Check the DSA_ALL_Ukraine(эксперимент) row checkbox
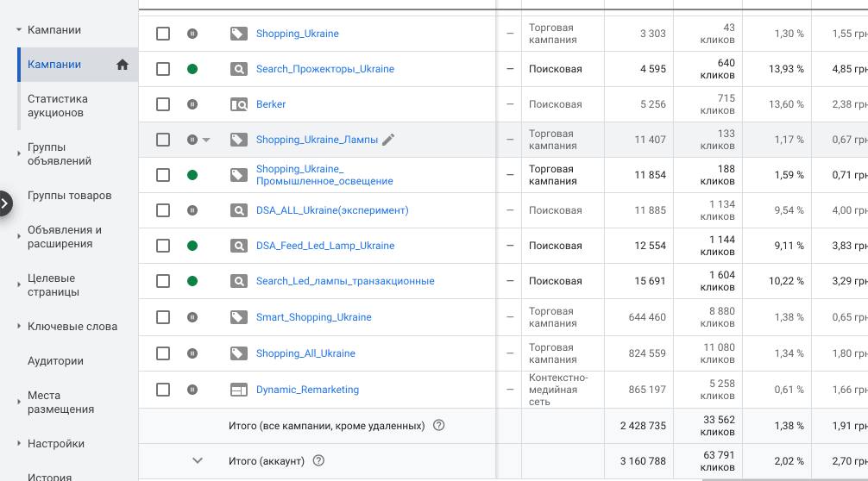Screen dimensions: 868x481 pos(163,210)
